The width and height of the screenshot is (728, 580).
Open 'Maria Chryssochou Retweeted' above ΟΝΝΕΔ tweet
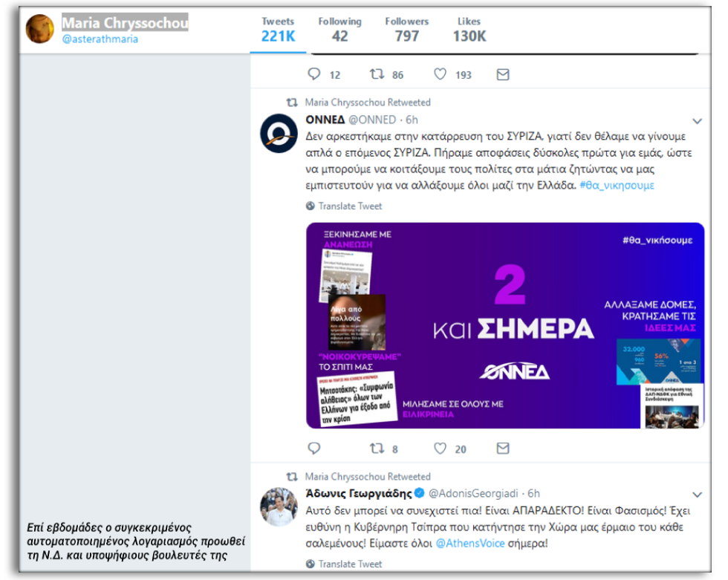[x=368, y=102]
